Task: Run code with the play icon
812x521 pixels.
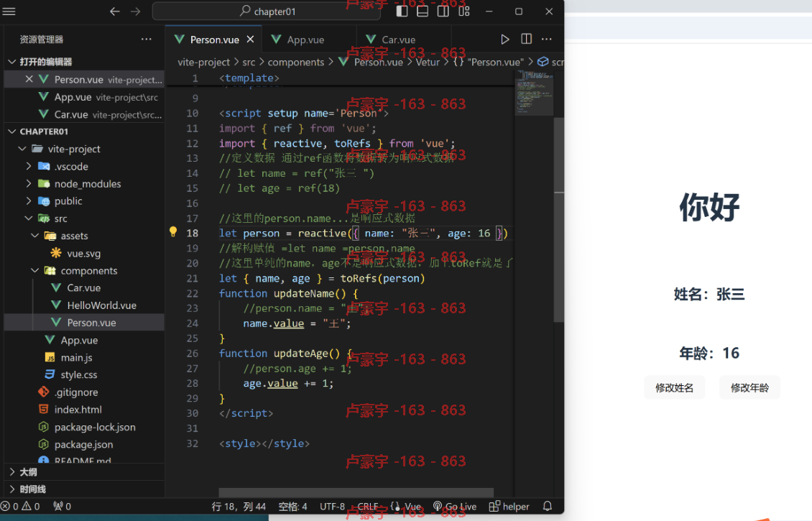Action: [505, 40]
